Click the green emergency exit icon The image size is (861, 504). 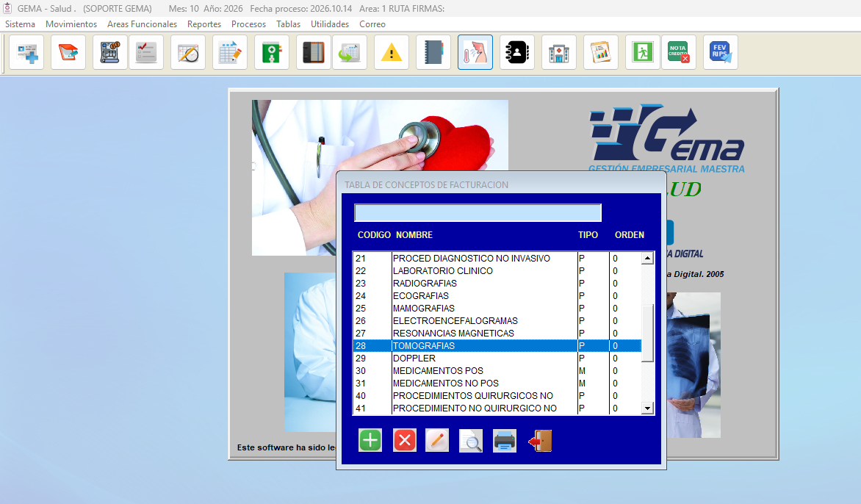tap(643, 52)
